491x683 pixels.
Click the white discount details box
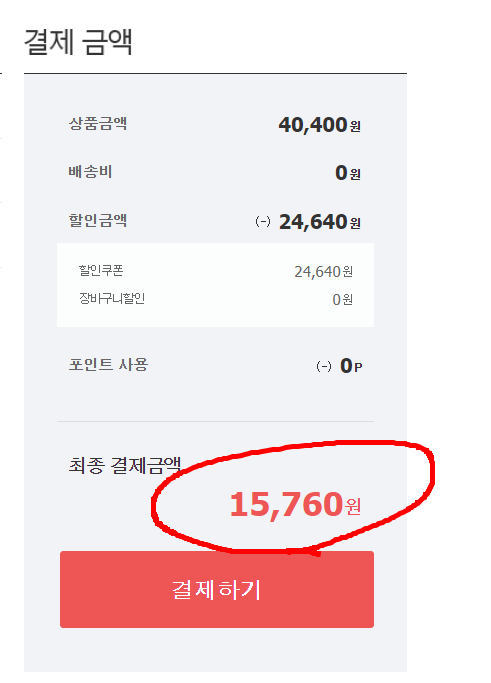[x=215, y=285]
